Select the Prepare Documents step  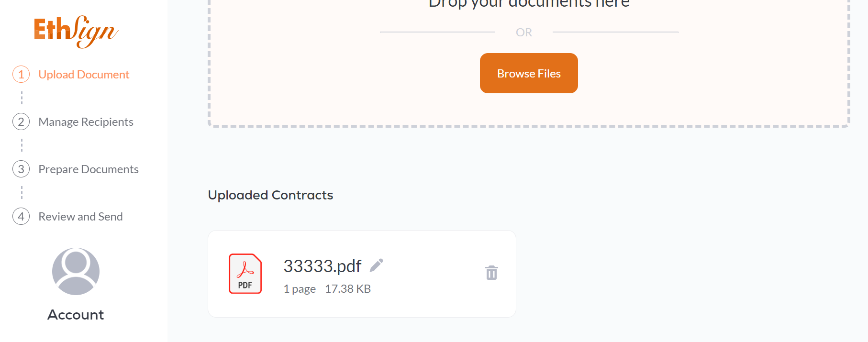click(x=89, y=169)
